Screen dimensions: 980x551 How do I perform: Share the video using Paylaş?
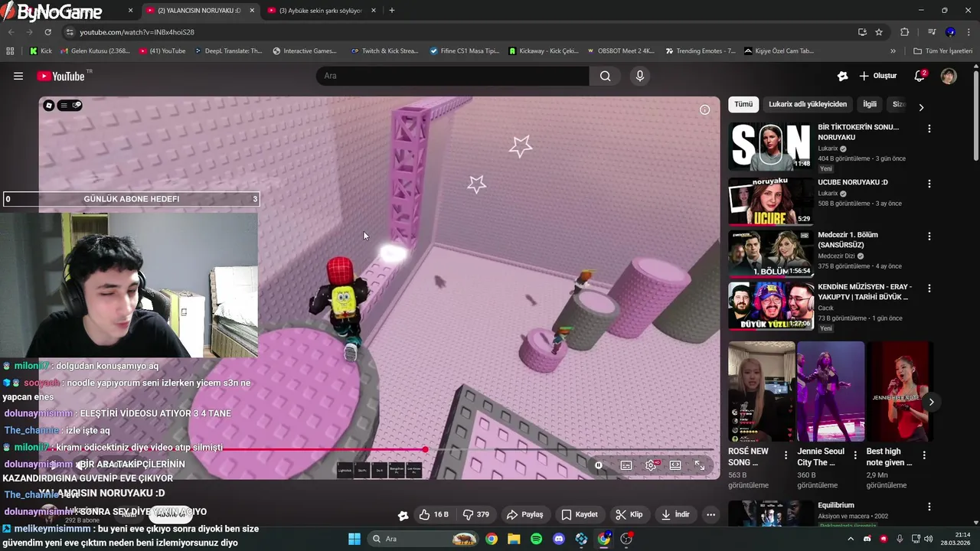525,514
